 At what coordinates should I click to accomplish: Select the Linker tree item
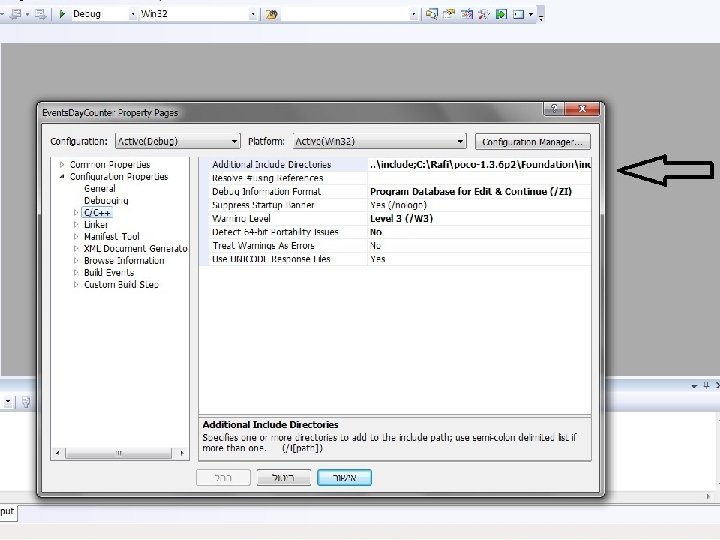pos(96,225)
